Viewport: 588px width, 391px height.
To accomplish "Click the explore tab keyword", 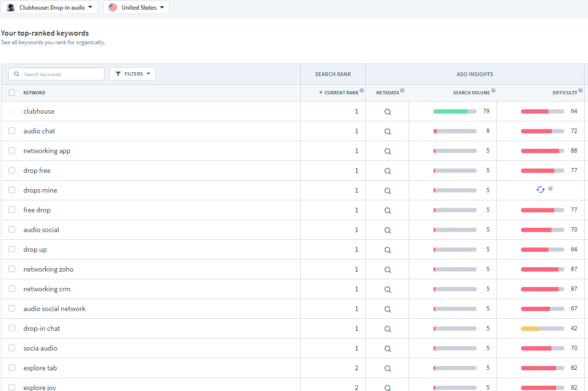I will [x=40, y=368].
